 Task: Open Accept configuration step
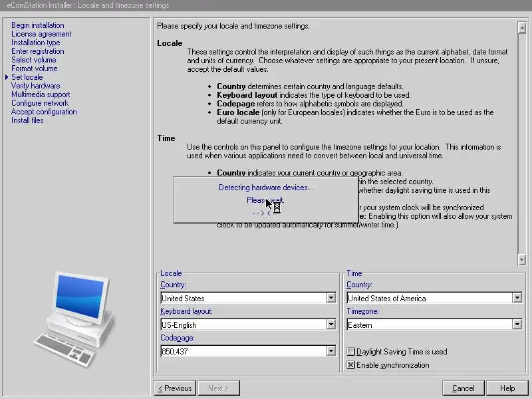pyautogui.click(x=44, y=112)
